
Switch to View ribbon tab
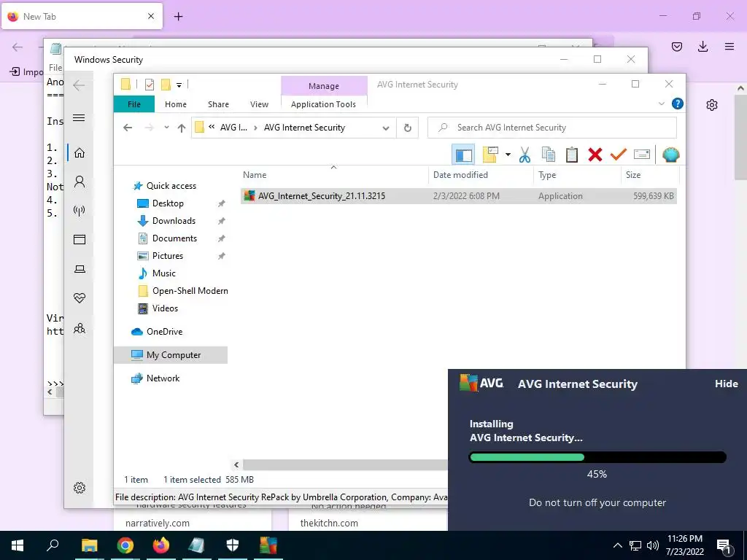pyautogui.click(x=259, y=104)
